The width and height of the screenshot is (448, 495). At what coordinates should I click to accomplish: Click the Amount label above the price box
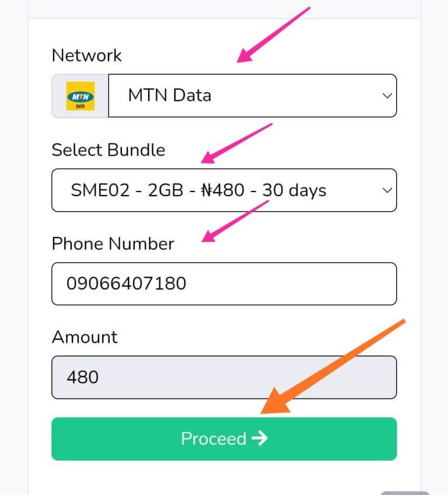pyautogui.click(x=85, y=337)
